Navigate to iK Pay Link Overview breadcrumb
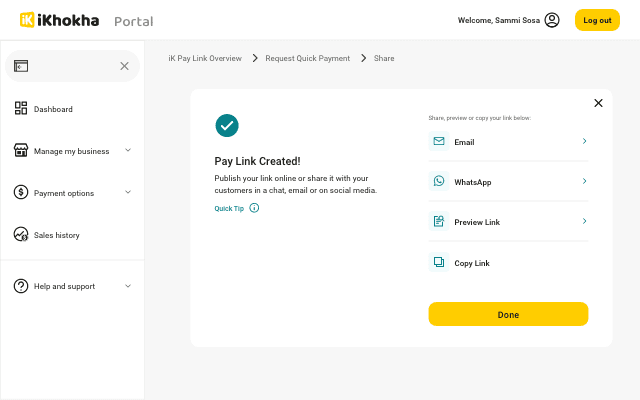Screen dimensions: 640x400 205,58
